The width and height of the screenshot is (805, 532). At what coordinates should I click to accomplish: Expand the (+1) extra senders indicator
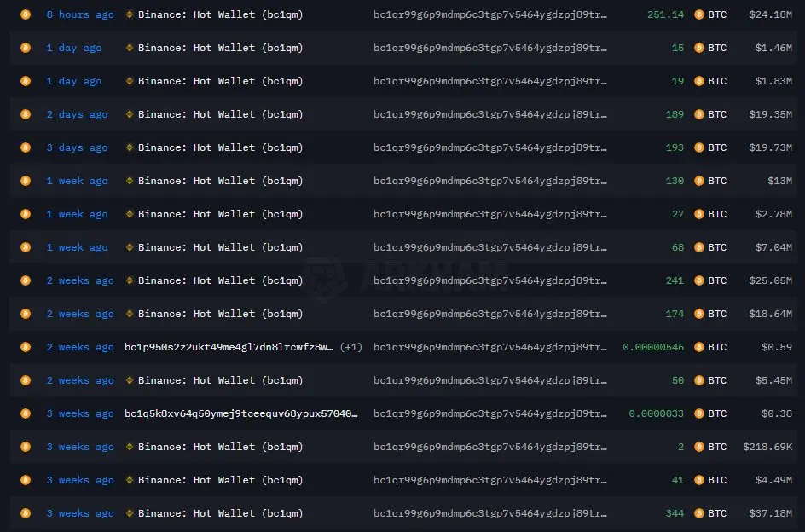[x=351, y=347]
